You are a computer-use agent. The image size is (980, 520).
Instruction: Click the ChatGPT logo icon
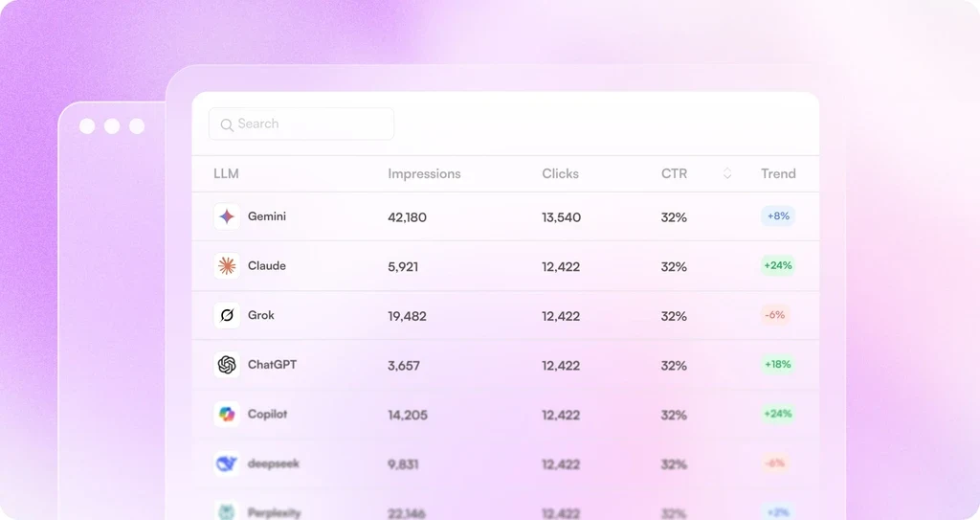[x=227, y=365]
